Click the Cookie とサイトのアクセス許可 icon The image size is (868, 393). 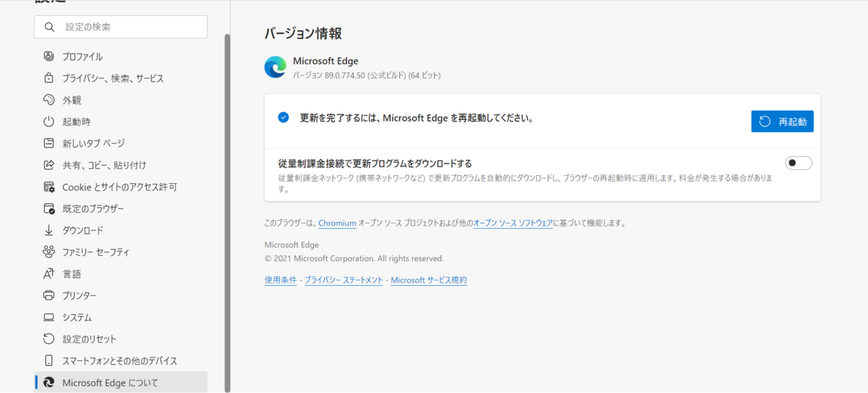(49, 187)
